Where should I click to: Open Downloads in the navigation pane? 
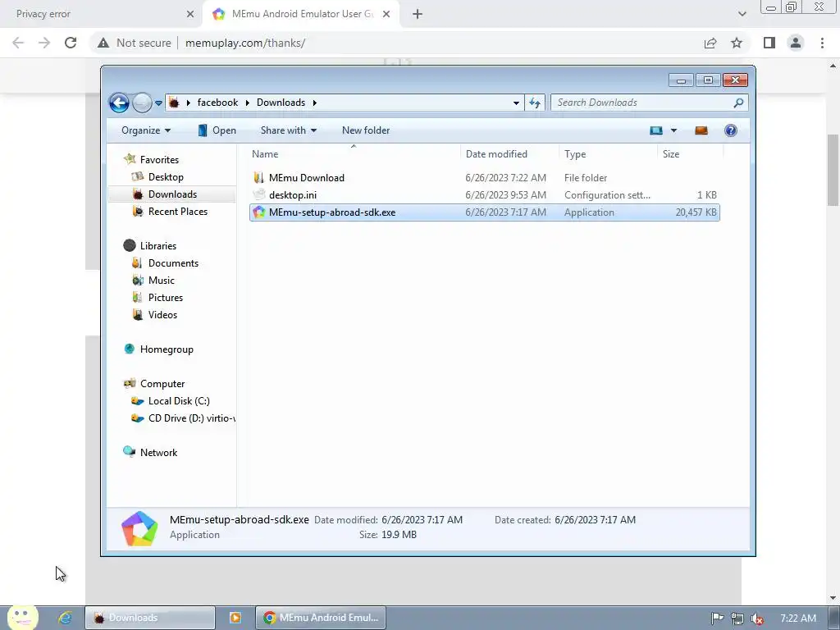172,194
